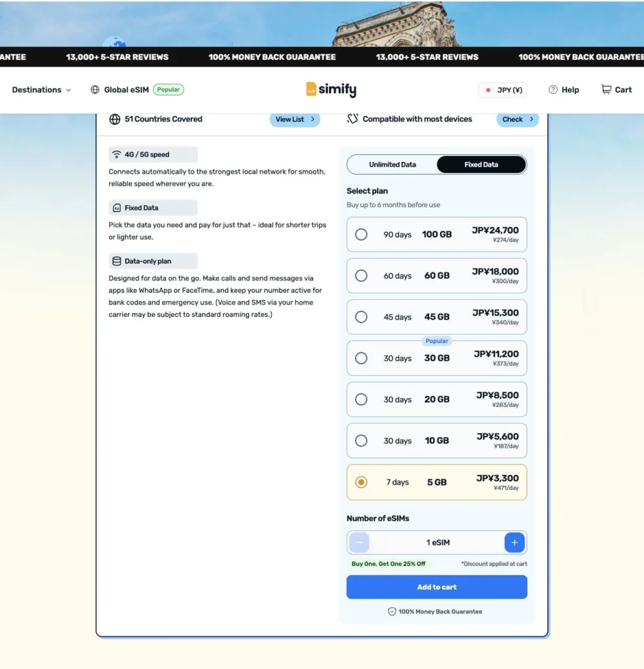This screenshot has height=669, width=644.
Task: Open the Cart icon
Action: (x=605, y=90)
